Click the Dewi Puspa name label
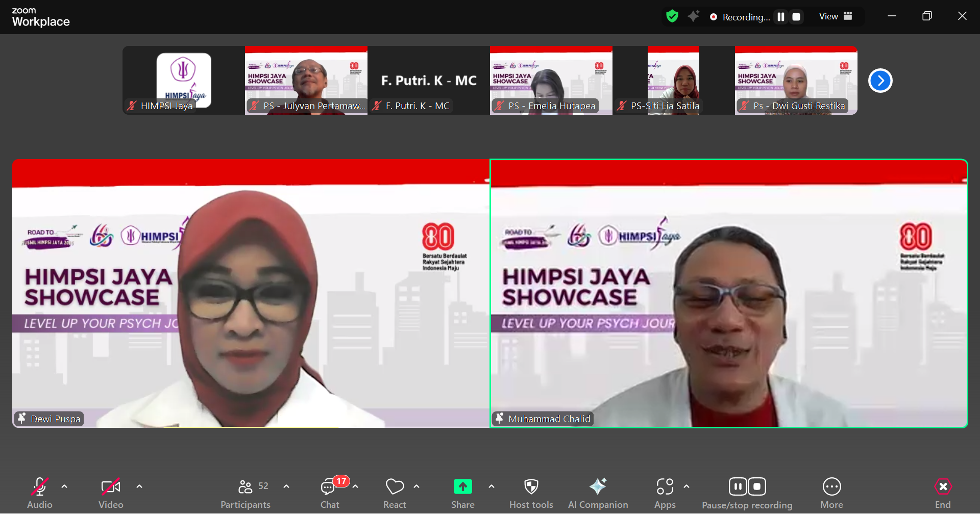This screenshot has height=514, width=980. 56,419
